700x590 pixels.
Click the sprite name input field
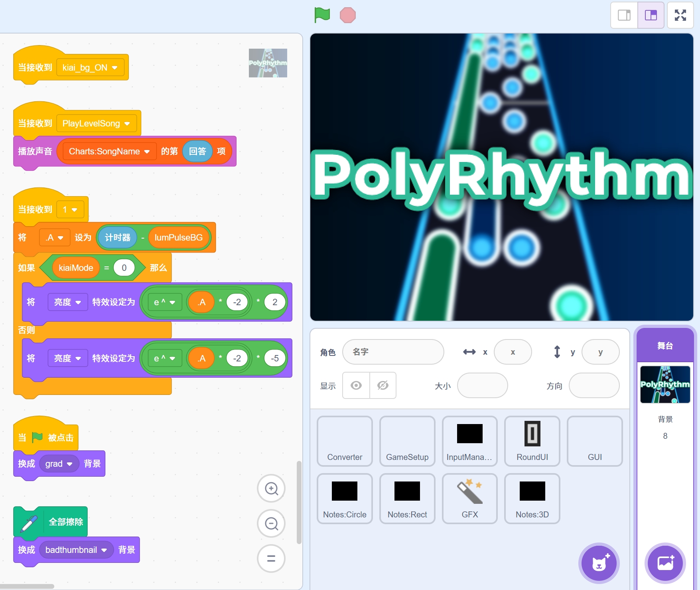click(x=393, y=352)
